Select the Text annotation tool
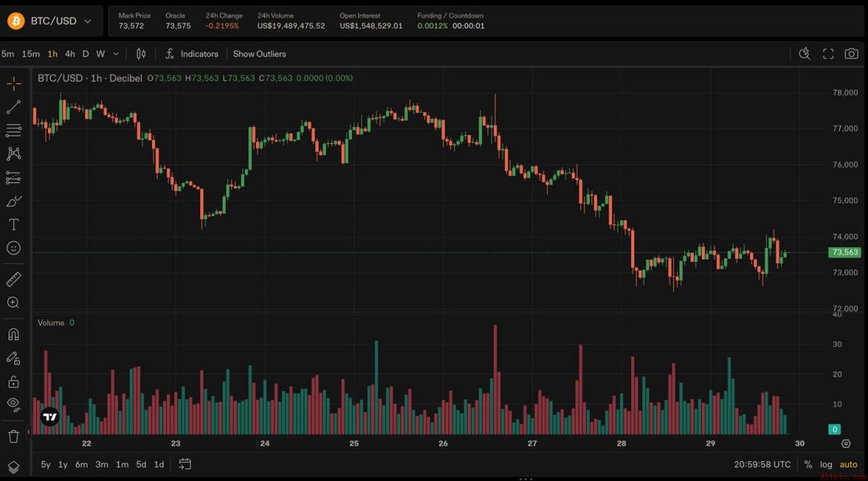The height and width of the screenshot is (481, 868). [13, 225]
